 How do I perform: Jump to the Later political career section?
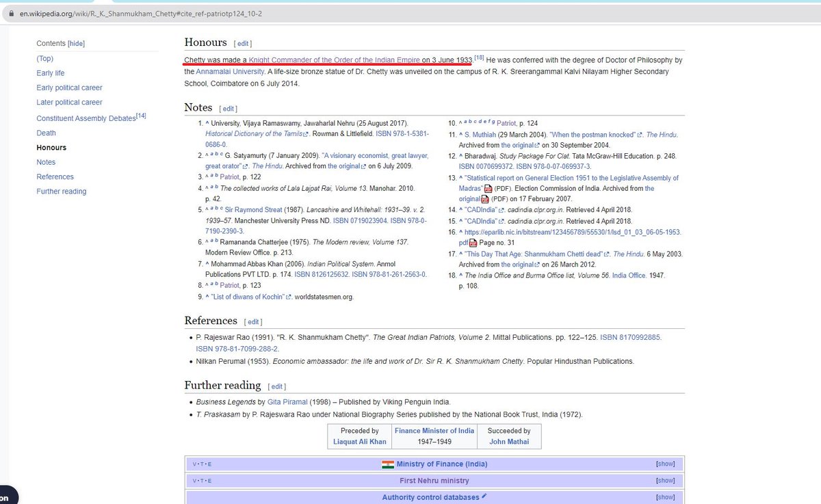click(x=69, y=102)
